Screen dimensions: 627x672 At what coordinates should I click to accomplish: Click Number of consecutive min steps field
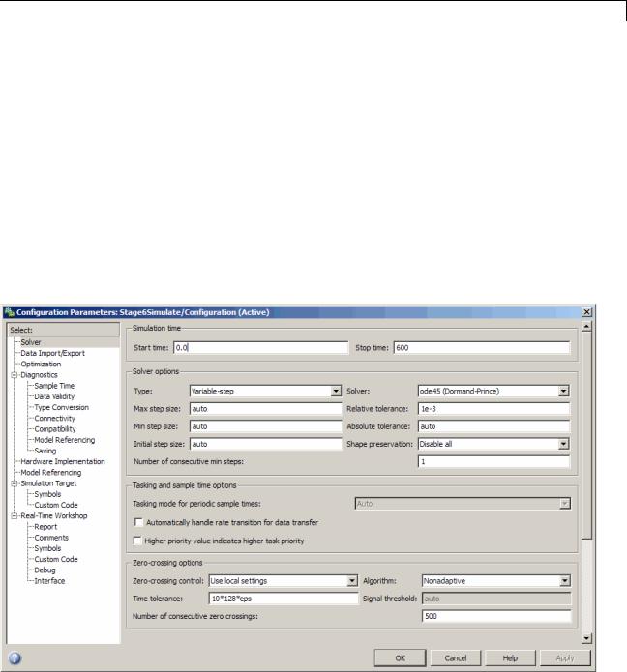pyautogui.click(x=494, y=461)
